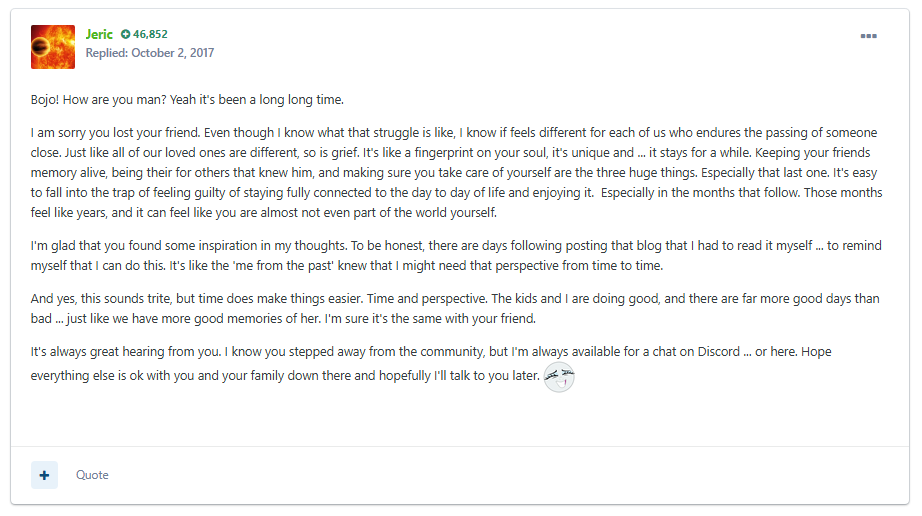Viewport: 922px width, 516px height.
Task: Click paragraph starting 'I'm glad that you found'
Action: coord(456,256)
